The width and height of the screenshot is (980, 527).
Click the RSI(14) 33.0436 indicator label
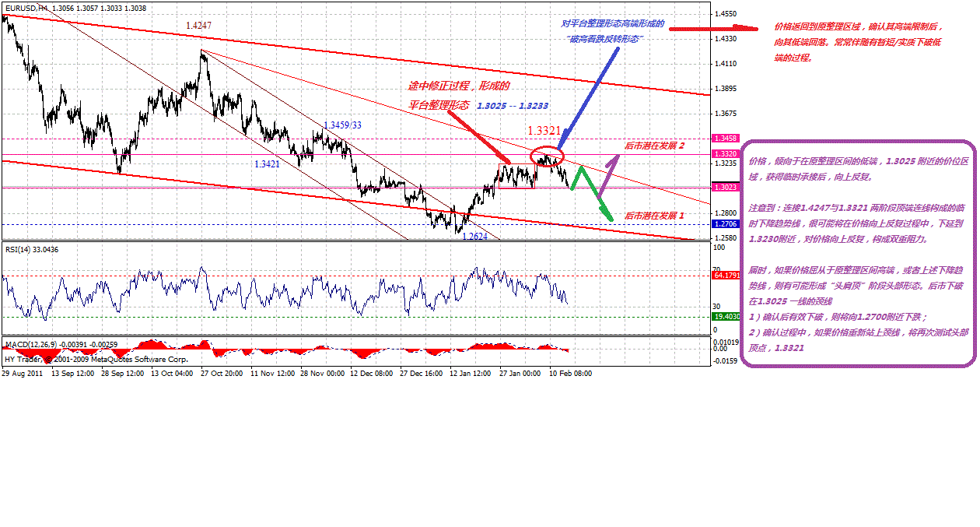coord(32,249)
